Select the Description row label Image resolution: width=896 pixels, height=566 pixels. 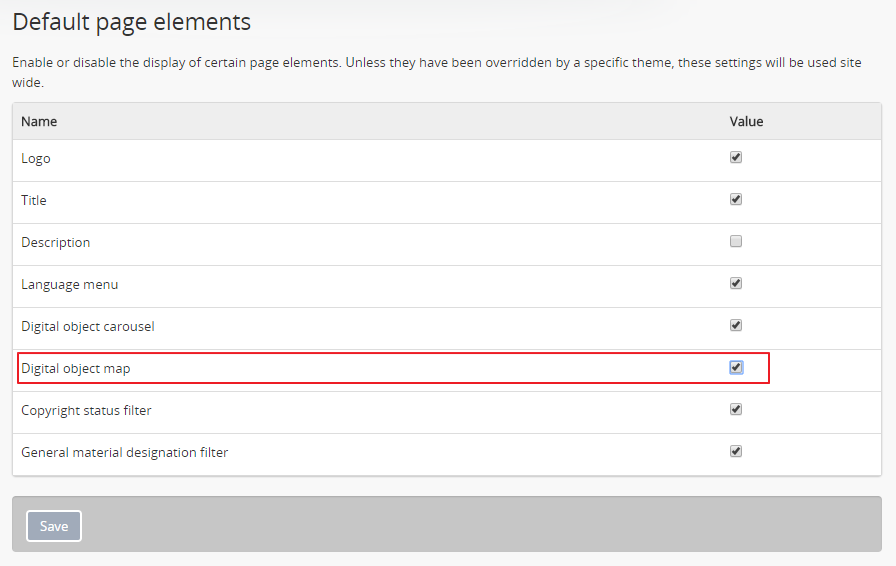(56, 243)
